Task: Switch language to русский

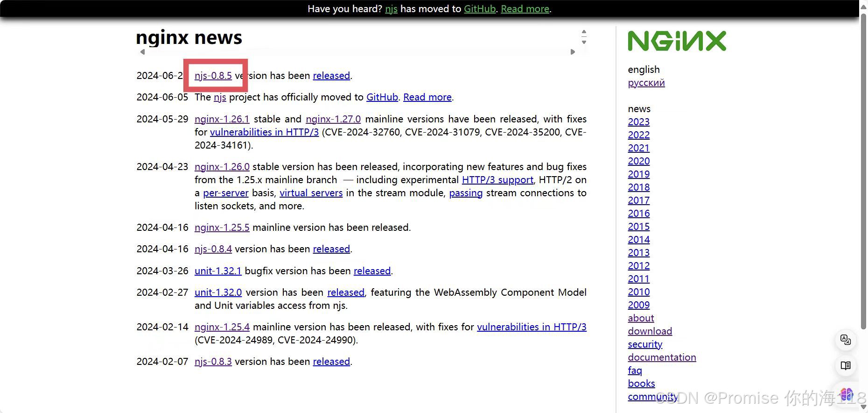Action: (646, 83)
